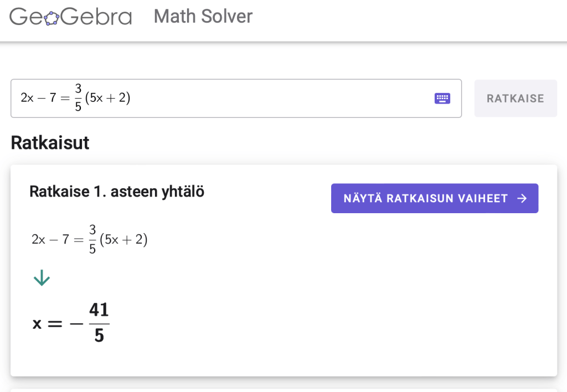Click the Math Solver title
Screen dimensions: 567x392
click(x=203, y=17)
